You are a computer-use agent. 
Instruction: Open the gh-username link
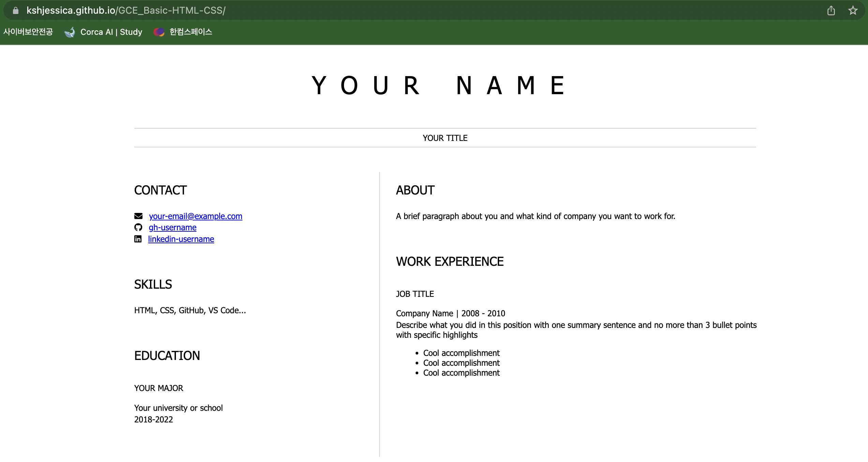[x=173, y=228]
